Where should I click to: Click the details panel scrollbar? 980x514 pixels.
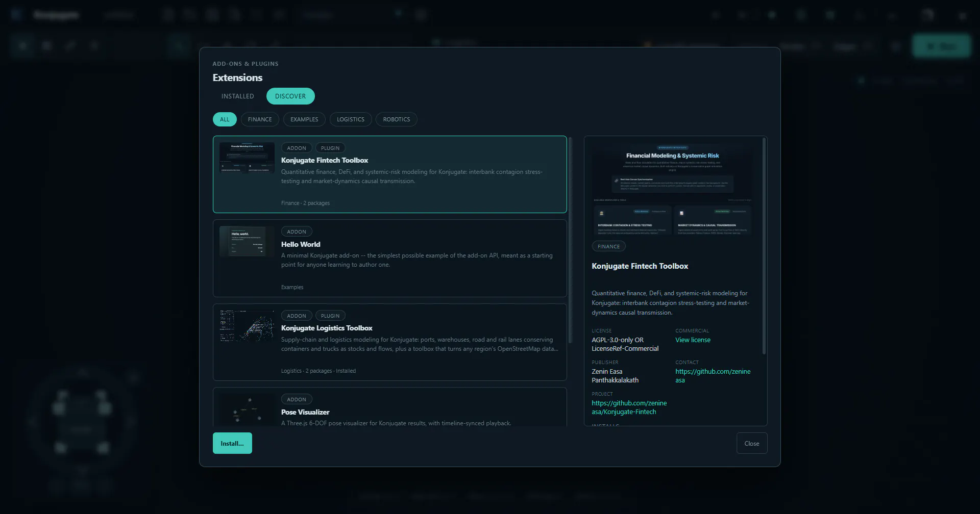pos(764,246)
